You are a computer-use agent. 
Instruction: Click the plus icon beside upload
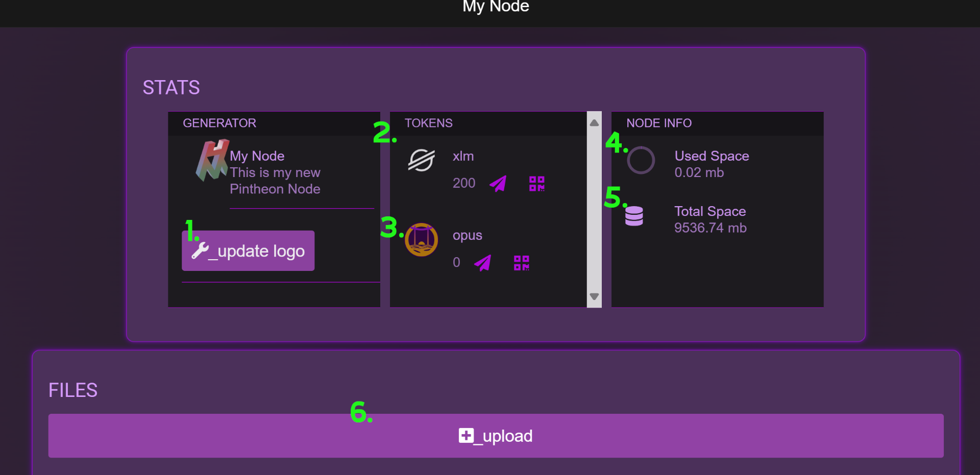pyautogui.click(x=466, y=435)
